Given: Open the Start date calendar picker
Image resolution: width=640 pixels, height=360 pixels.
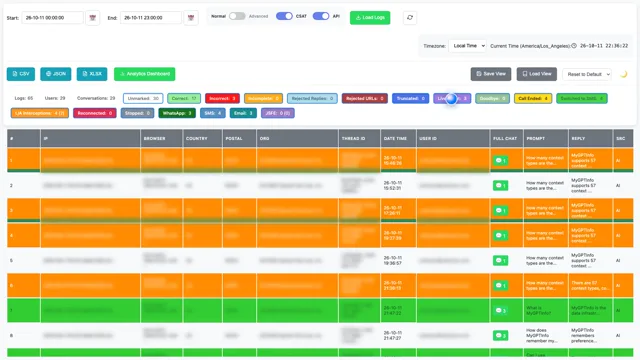Looking at the screenshot, I should click(x=93, y=18).
